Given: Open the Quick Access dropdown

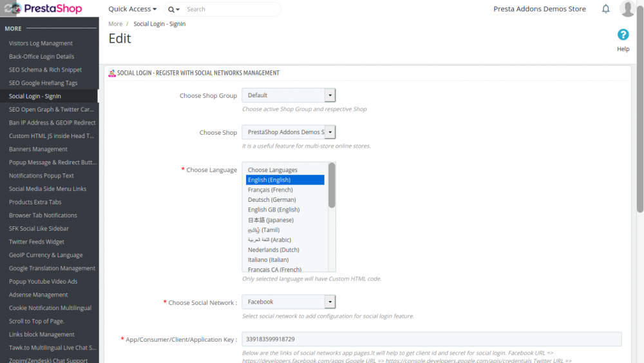Looking at the screenshot, I should point(132,9).
